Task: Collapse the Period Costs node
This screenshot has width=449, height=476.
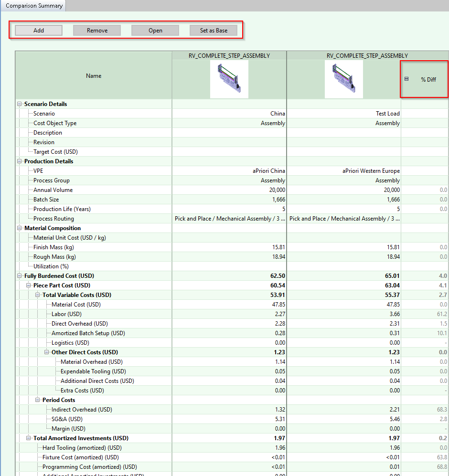Action: pyautogui.click(x=38, y=400)
